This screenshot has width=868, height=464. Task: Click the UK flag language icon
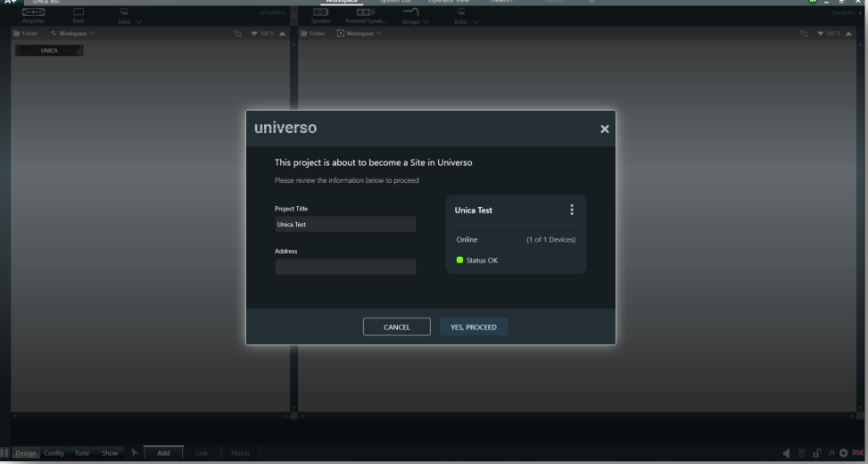click(858, 453)
